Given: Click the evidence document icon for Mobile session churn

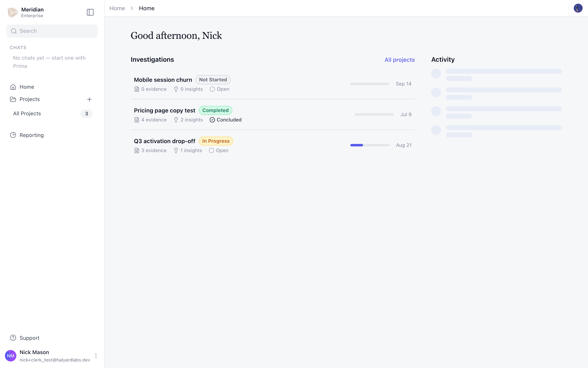Looking at the screenshot, I should [137, 89].
